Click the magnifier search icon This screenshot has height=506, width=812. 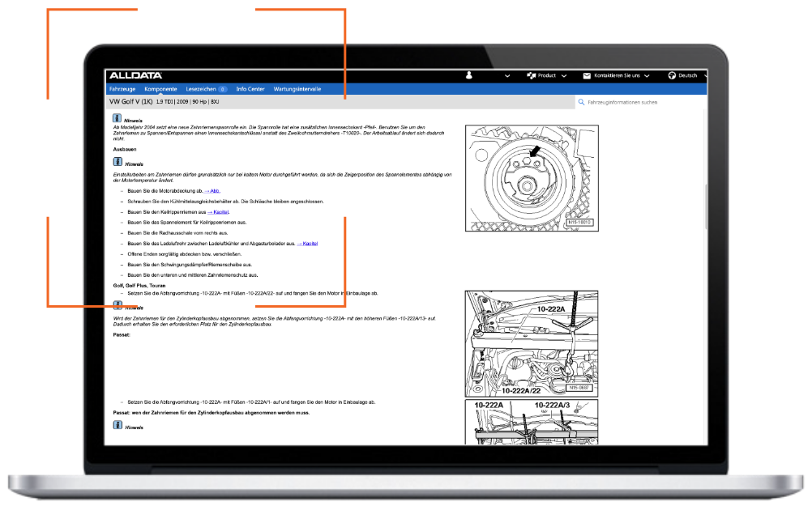[x=581, y=103]
